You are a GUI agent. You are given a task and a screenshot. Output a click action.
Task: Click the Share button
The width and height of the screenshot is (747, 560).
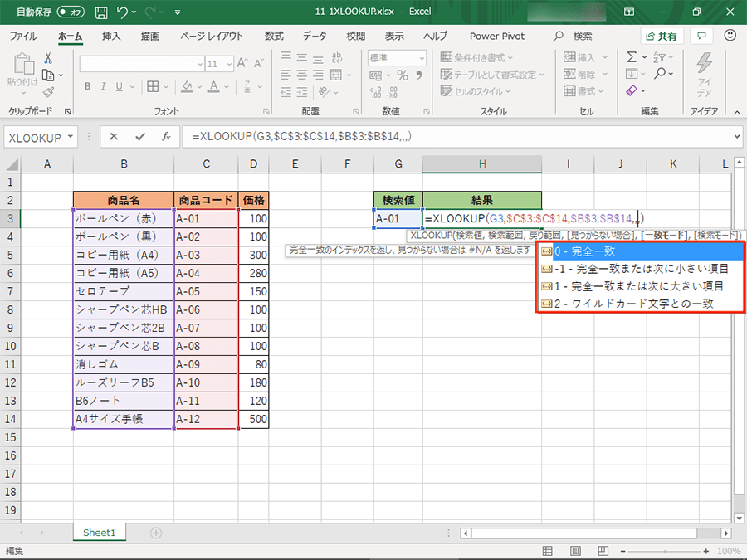pos(661,37)
